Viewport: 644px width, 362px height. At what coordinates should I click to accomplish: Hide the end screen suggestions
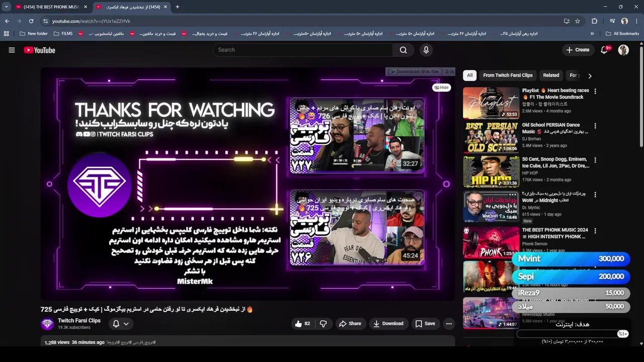click(441, 87)
